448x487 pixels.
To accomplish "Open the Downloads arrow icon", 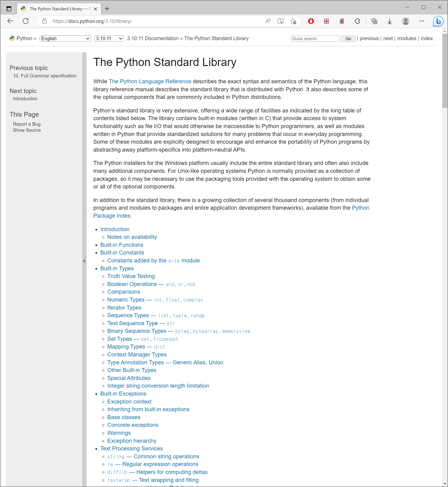I will click(x=389, y=21).
